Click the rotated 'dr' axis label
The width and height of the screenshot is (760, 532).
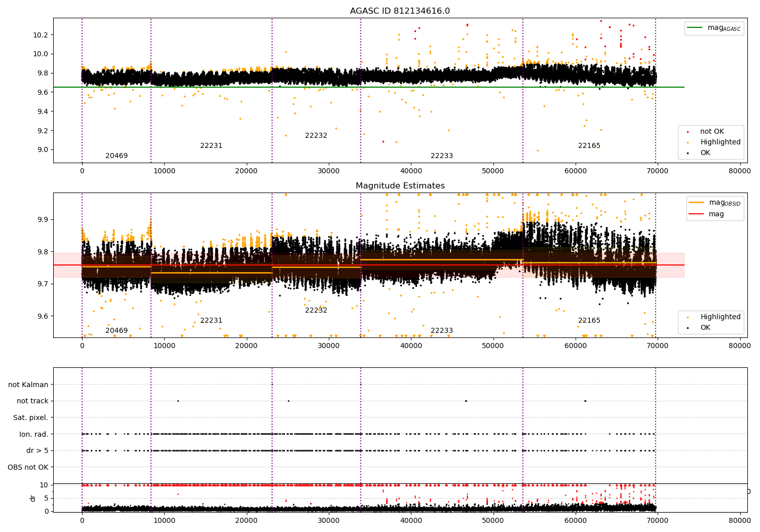tap(33, 498)
